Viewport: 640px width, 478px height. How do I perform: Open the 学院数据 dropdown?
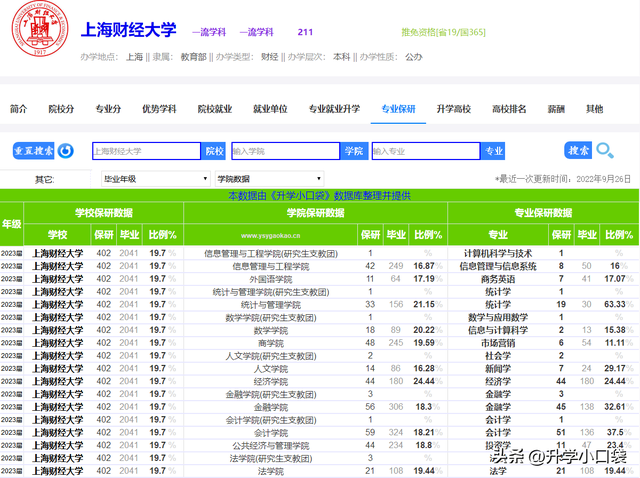270,179
